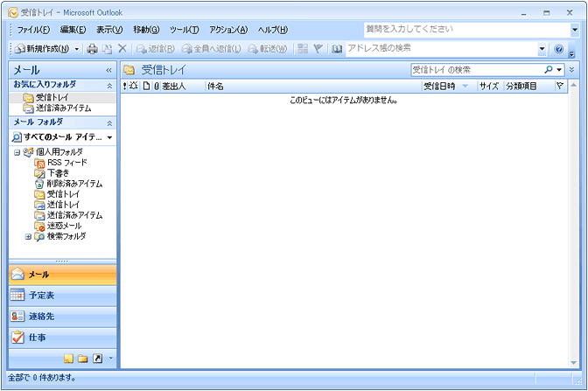Collapse the navigation pane with « button
Viewport: 588px width, 391px height.
tap(108, 70)
